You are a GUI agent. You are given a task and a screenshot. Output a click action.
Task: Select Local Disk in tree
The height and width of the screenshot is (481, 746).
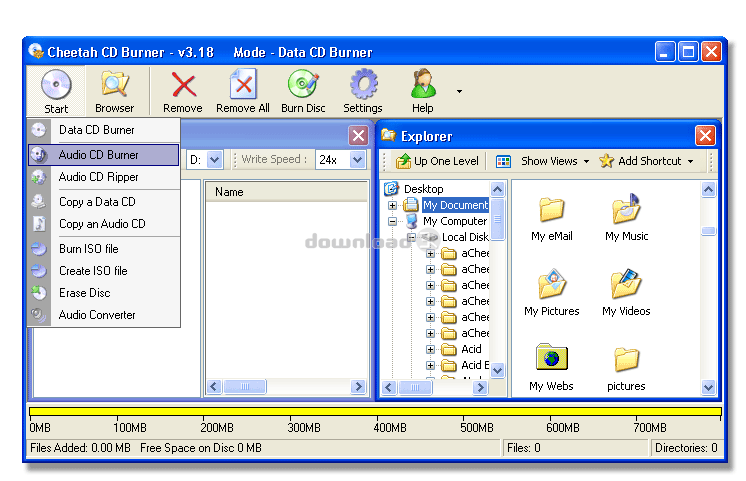click(x=465, y=237)
